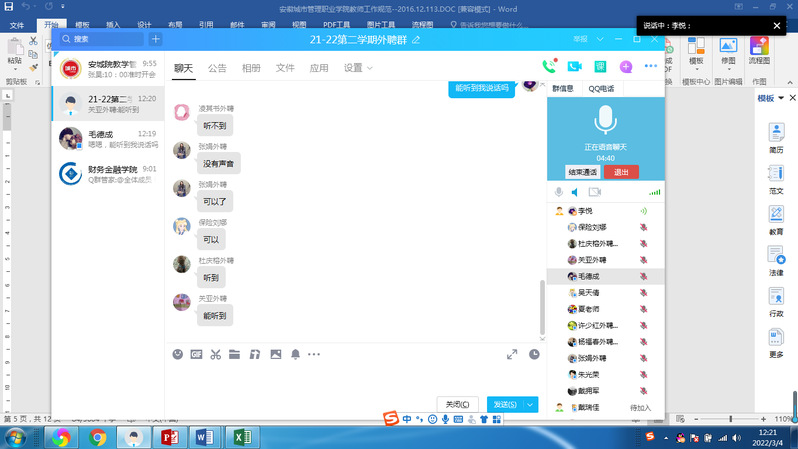
Task: Open the Word 模板 pane dropdown arrow
Action: coord(781,98)
